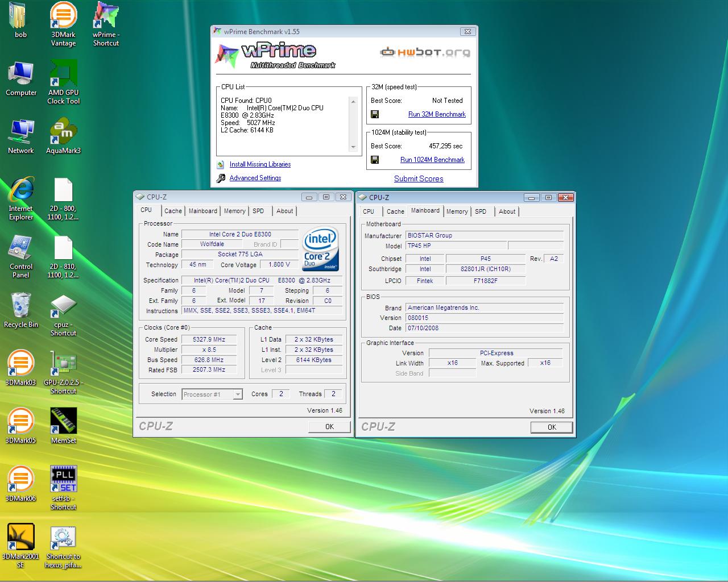
Task: Launch 3DMark06 shortcut
Action: point(21,484)
